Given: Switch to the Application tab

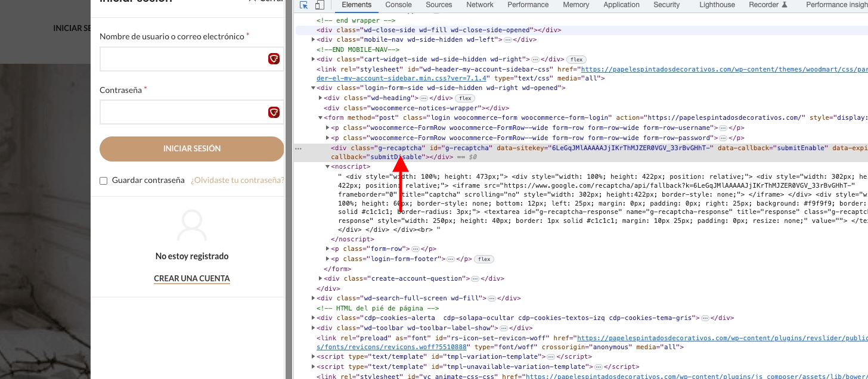Looking at the screenshot, I should pyautogui.click(x=621, y=5).
